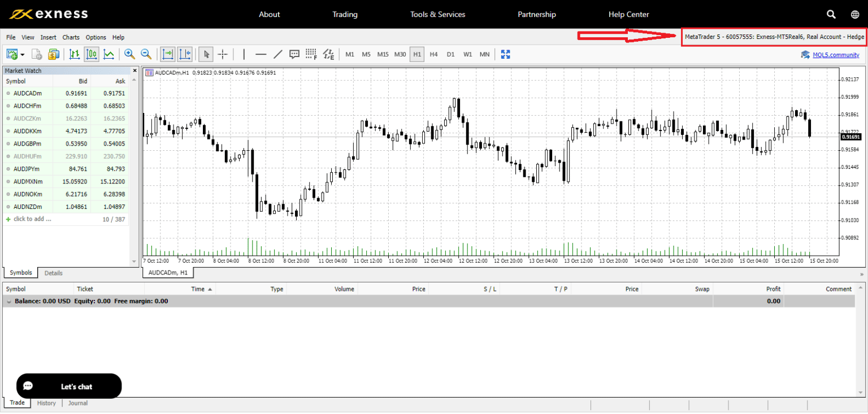Image resolution: width=868 pixels, height=414 pixels.
Task: Select the bar chart style icon
Action: 74,54
